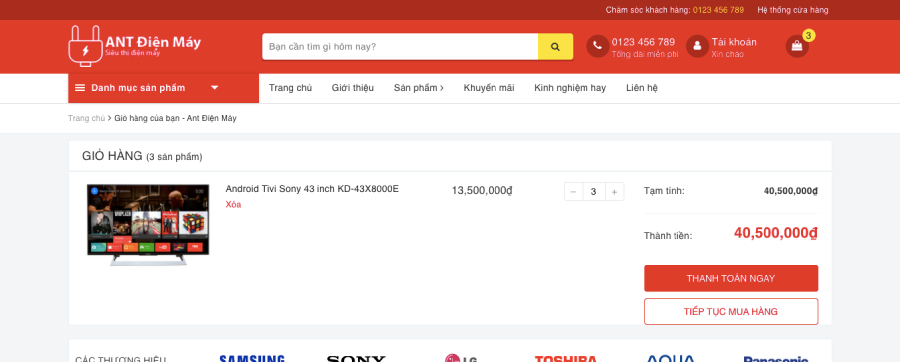Click the Trang chủ breadcrumb link
900x362 pixels.
[x=87, y=118]
